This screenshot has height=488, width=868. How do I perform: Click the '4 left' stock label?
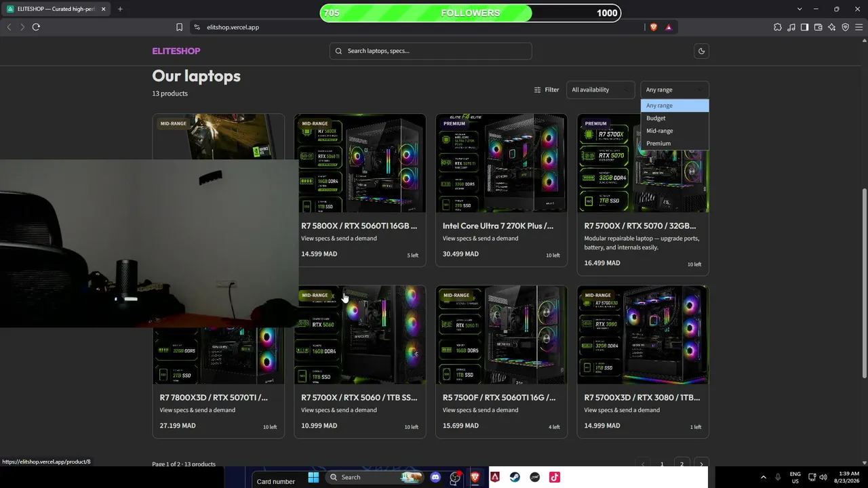point(555,428)
